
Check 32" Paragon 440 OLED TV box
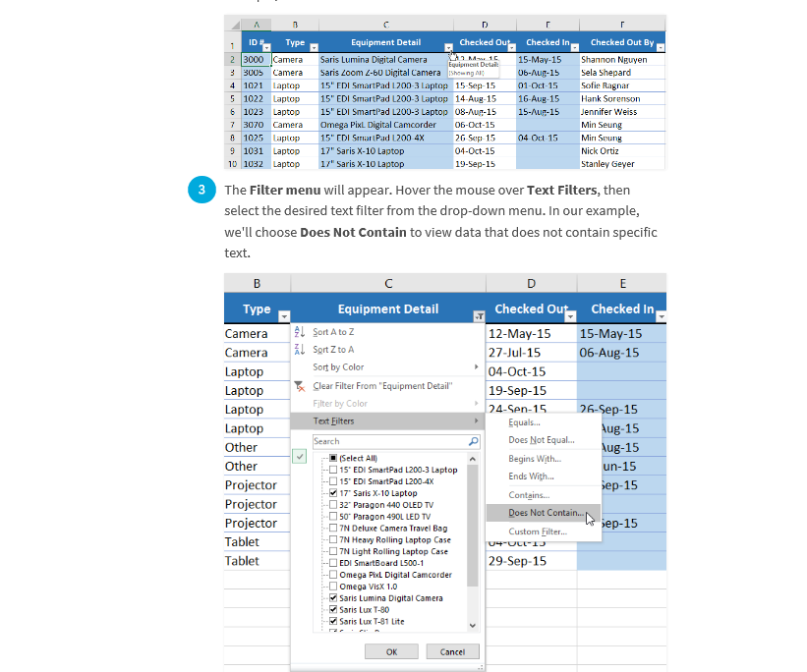click(x=333, y=505)
